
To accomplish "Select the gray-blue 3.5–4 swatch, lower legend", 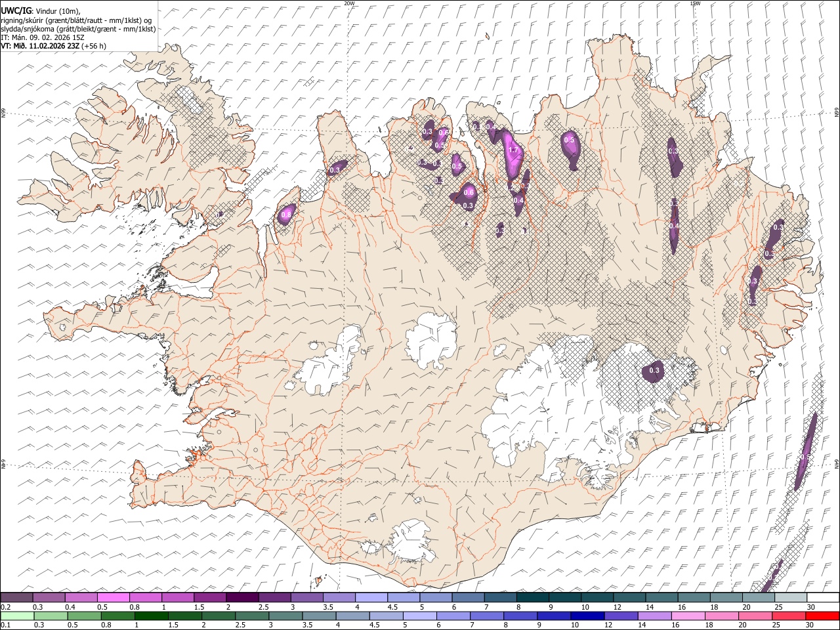I will pos(320,616).
